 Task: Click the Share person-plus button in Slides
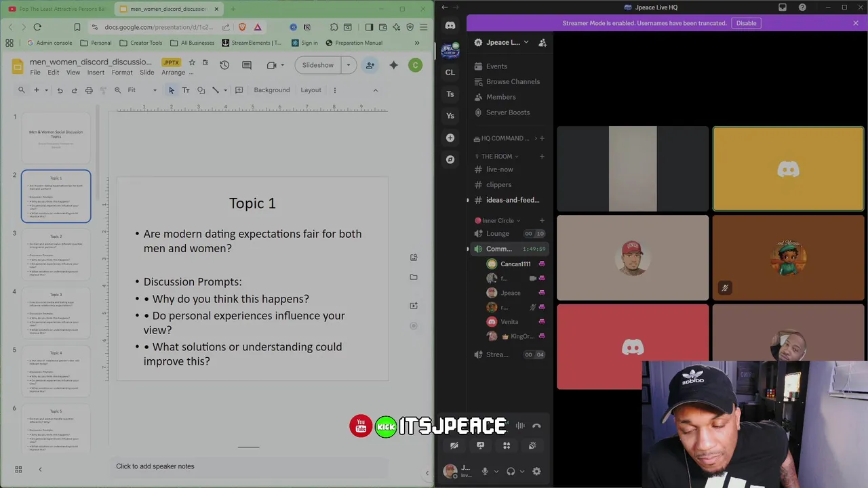tap(370, 65)
